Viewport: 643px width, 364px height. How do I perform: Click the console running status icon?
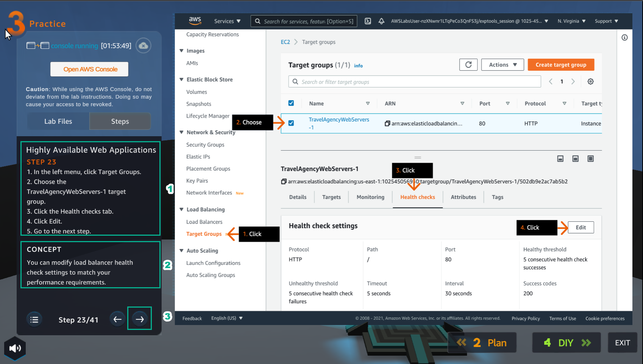[x=38, y=46]
